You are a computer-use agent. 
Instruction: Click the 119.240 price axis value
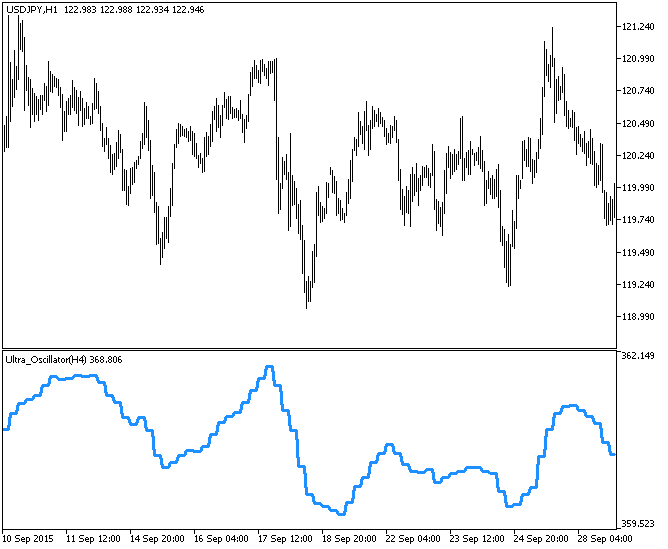637,285
